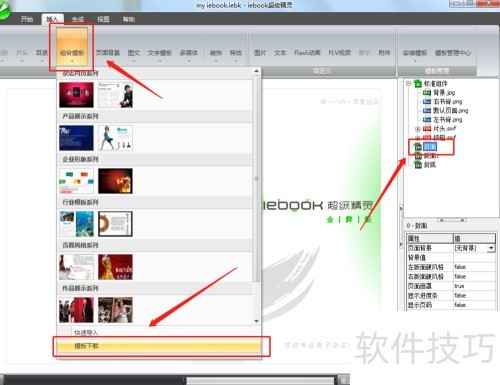This screenshot has width=500, height=385.
Task: Select 默认页面.png in the tree
Action: (450, 110)
